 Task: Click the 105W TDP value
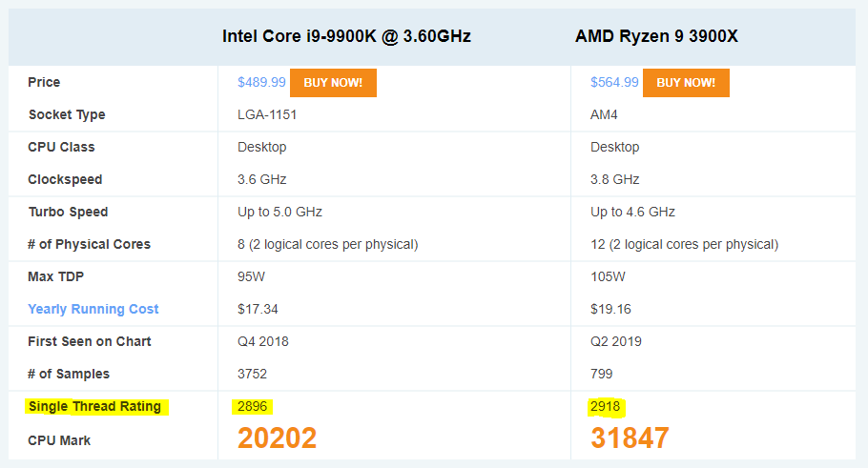coord(608,276)
